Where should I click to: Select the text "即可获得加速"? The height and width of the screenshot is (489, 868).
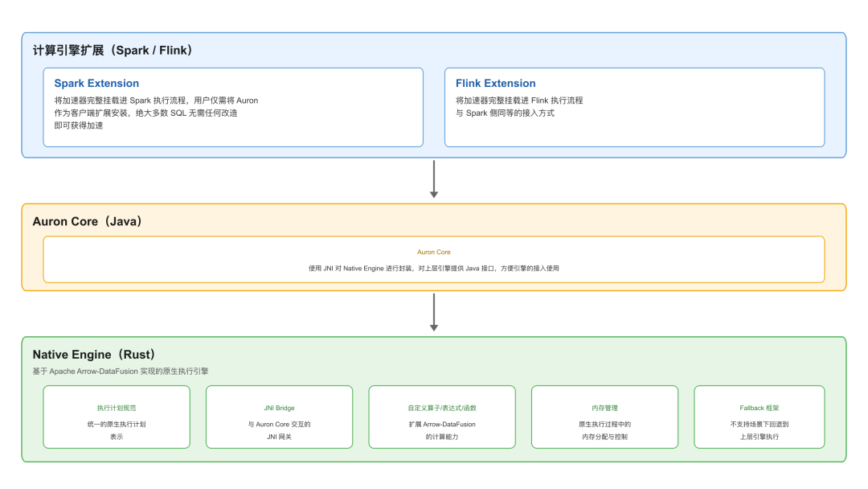coord(79,125)
